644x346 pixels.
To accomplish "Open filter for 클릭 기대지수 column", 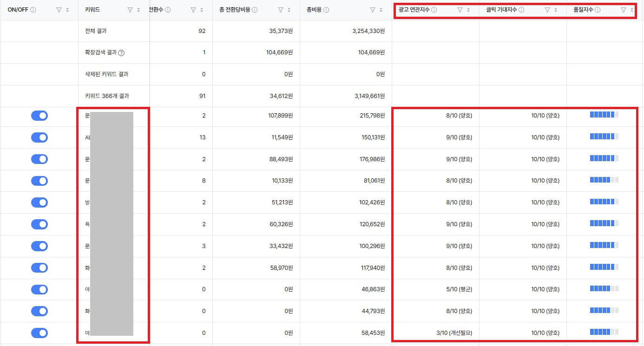I will pyautogui.click(x=547, y=10).
